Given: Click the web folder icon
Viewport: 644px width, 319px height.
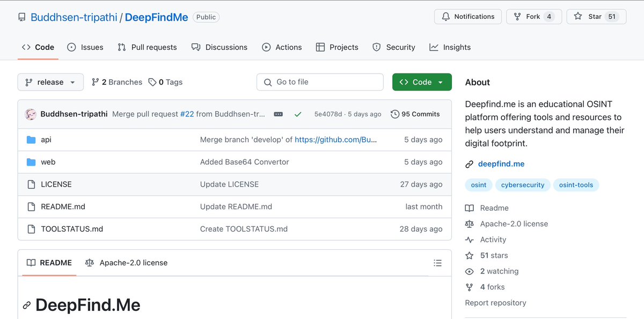Looking at the screenshot, I should coord(31,162).
